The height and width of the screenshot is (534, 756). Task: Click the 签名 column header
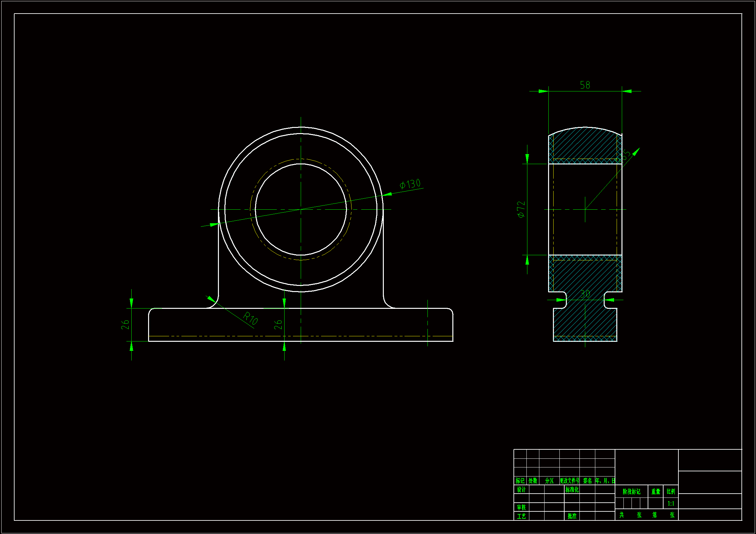587,481
